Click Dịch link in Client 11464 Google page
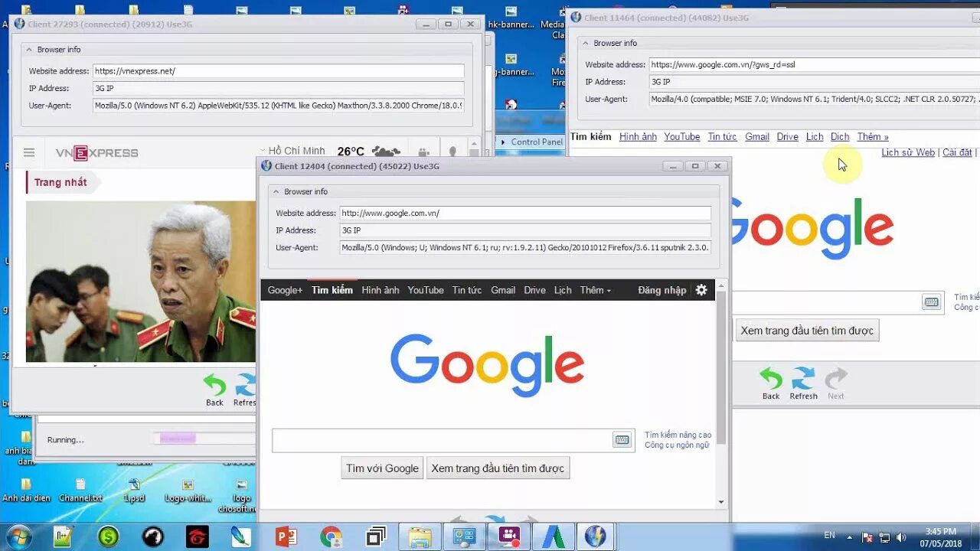 click(x=840, y=136)
